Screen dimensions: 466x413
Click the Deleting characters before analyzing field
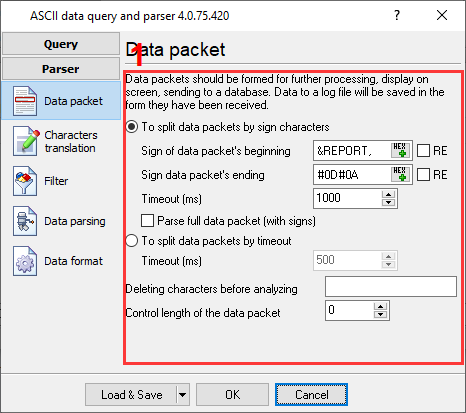[391, 286]
